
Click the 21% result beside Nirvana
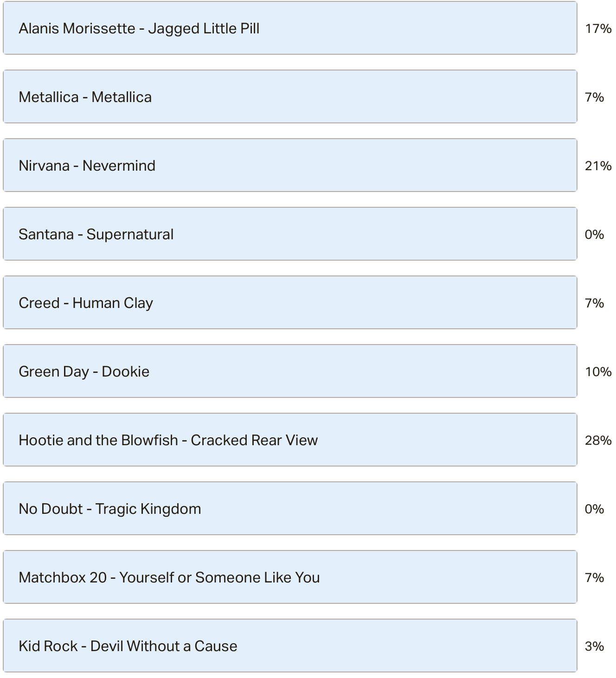point(598,166)
